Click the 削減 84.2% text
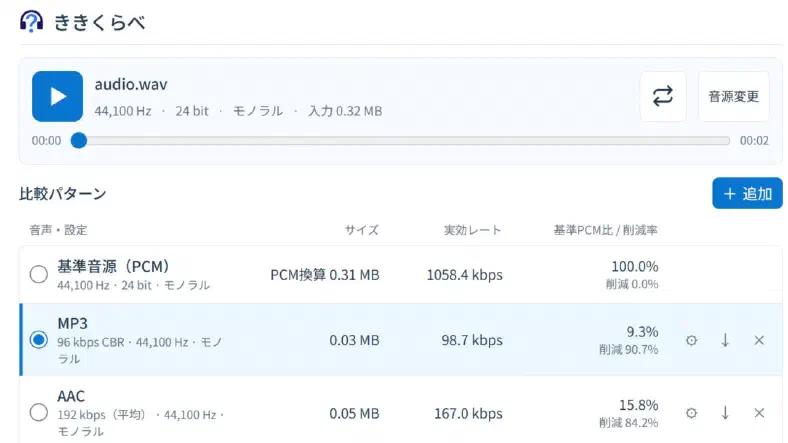 click(x=629, y=423)
